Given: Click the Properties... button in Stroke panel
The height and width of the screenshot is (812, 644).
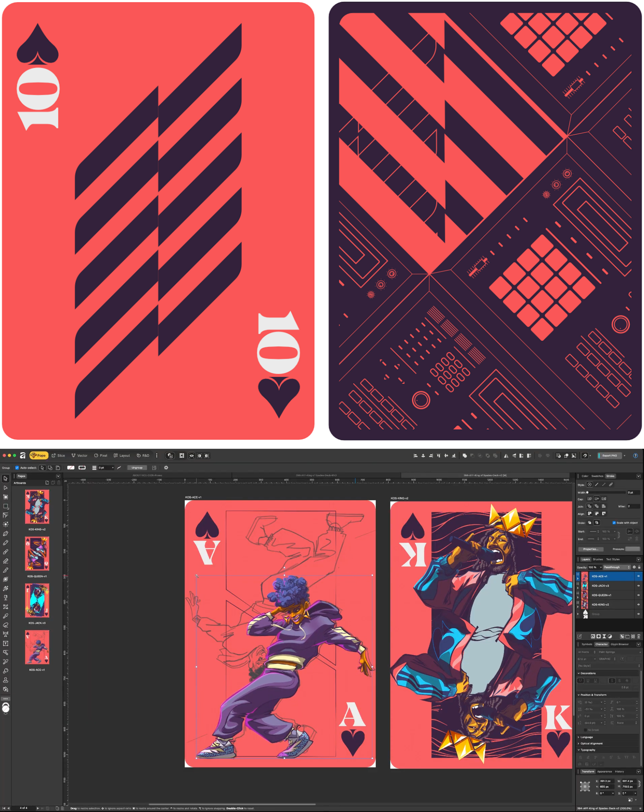Looking at the screenshot, I should tap(591, 549).
